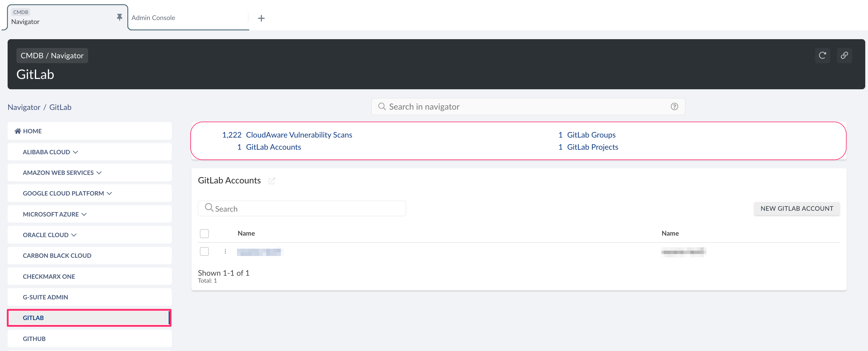The image size is (868, 351).
Task: Refresh the GitLab navigator page
Action: (822, 56)
